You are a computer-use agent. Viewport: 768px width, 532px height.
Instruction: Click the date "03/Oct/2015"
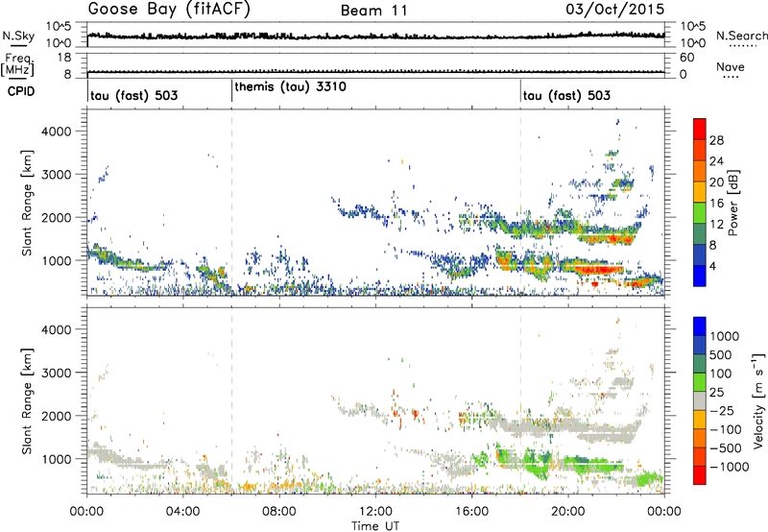click(615, 10)
